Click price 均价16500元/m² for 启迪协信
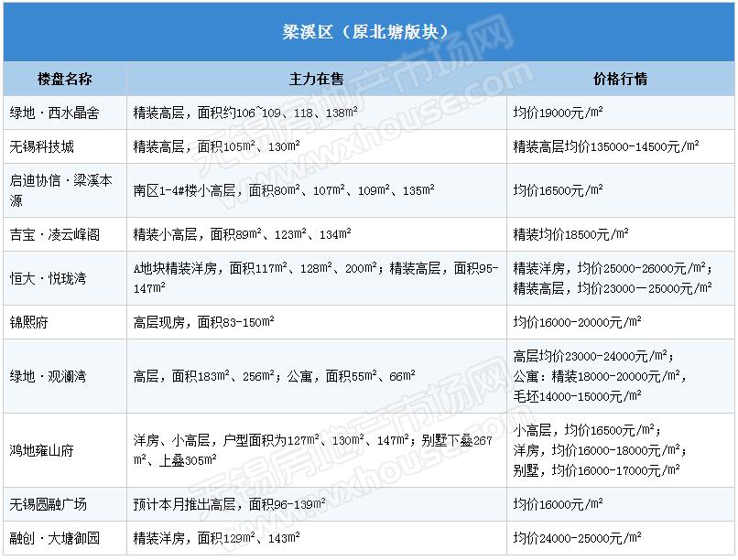 (558, 190)
